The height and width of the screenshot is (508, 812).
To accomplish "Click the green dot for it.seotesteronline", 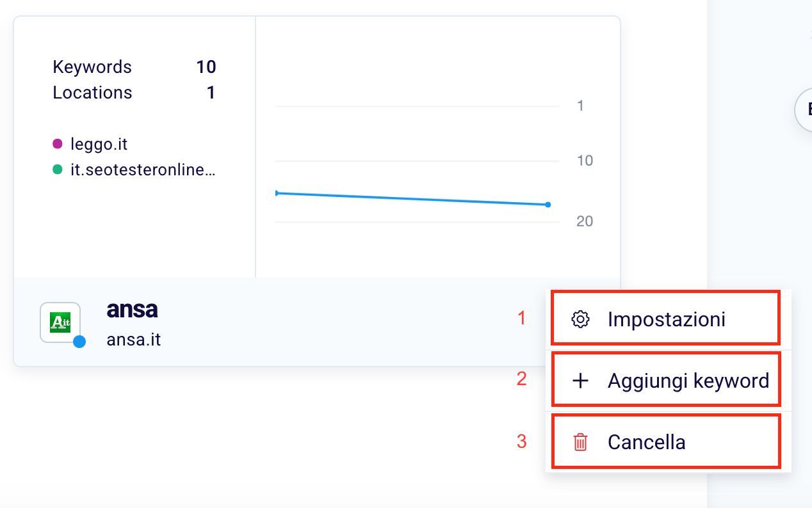I will coord(58,170).
